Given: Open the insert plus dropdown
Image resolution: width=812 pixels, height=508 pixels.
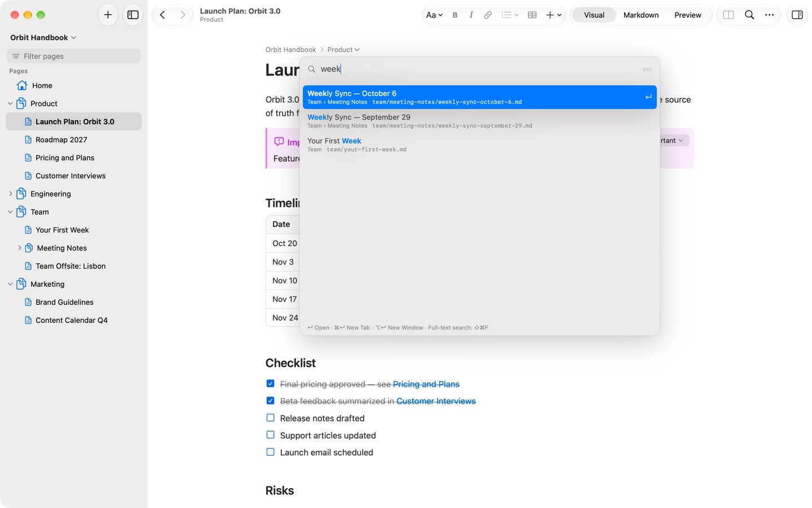Looking at the screenshot, I should 554,15.
